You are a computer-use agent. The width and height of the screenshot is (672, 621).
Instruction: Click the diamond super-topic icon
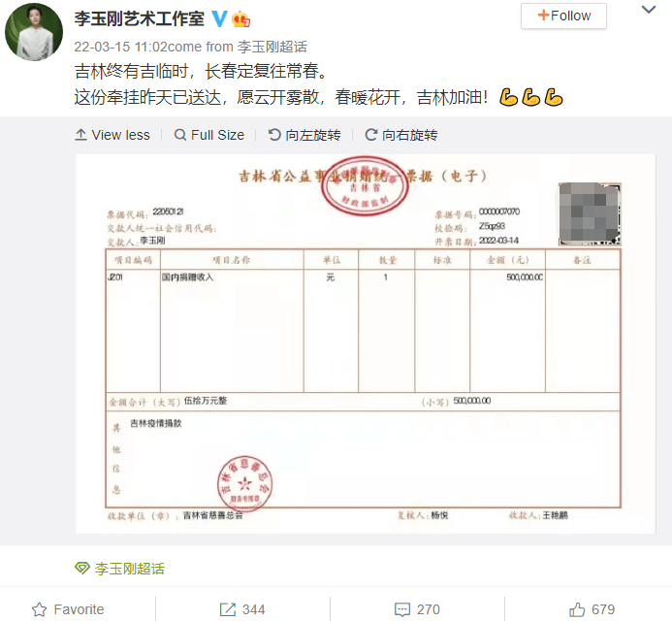(81, 569)
